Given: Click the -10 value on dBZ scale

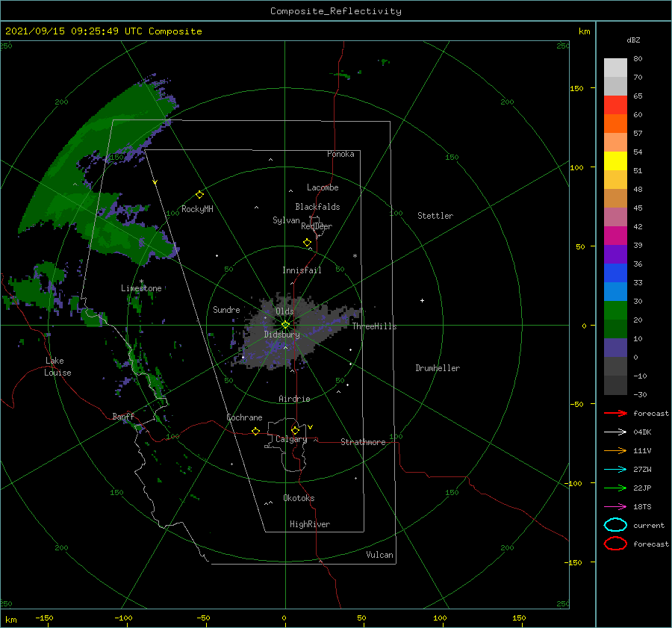Looking at the screenshot, I should point(640,376).
